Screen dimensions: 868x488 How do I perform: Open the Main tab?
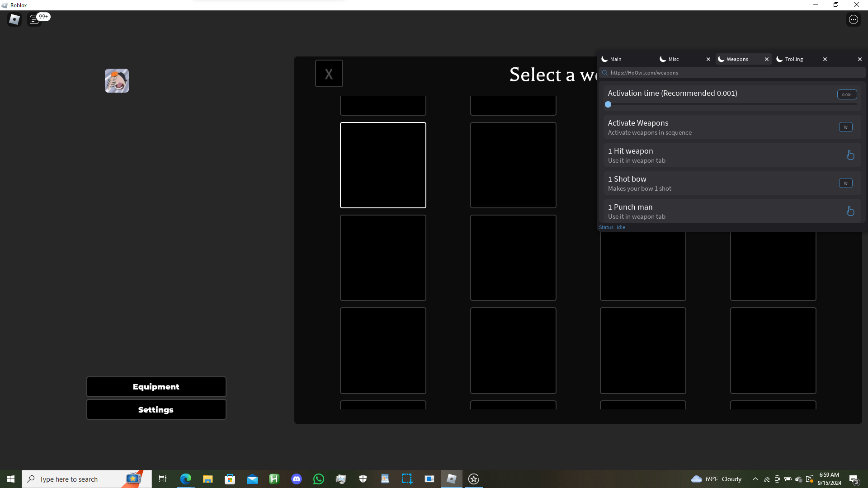tap(615, 59)
